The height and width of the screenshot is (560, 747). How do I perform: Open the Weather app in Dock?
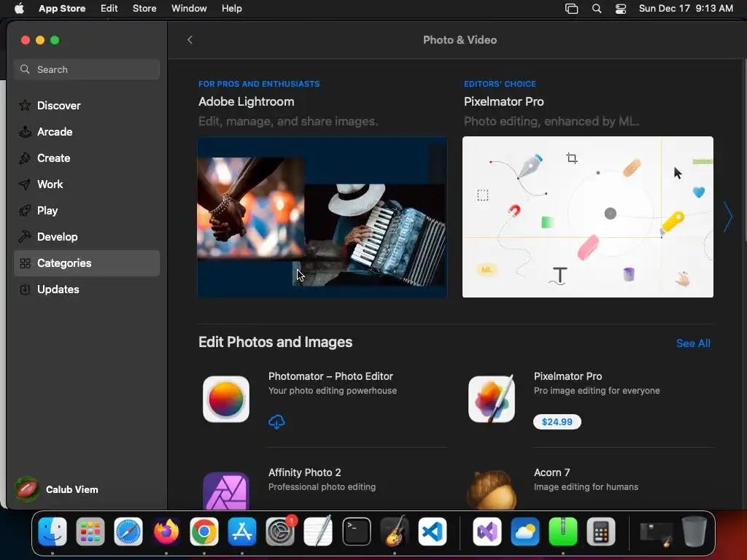[525, 531]
